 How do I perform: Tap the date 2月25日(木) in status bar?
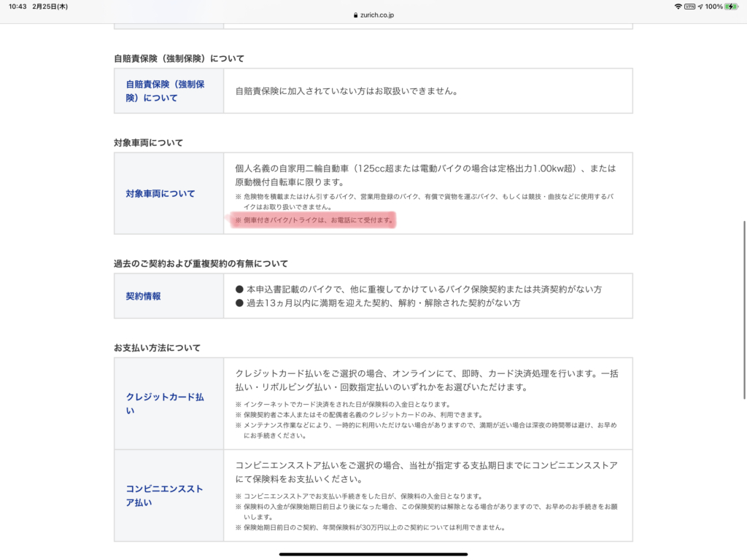point(50,7)
